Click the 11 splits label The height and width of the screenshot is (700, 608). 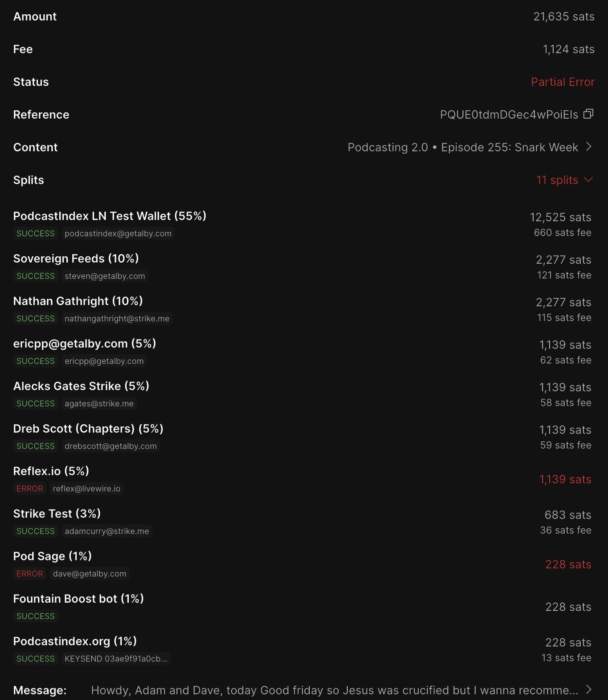coord(557,180)
